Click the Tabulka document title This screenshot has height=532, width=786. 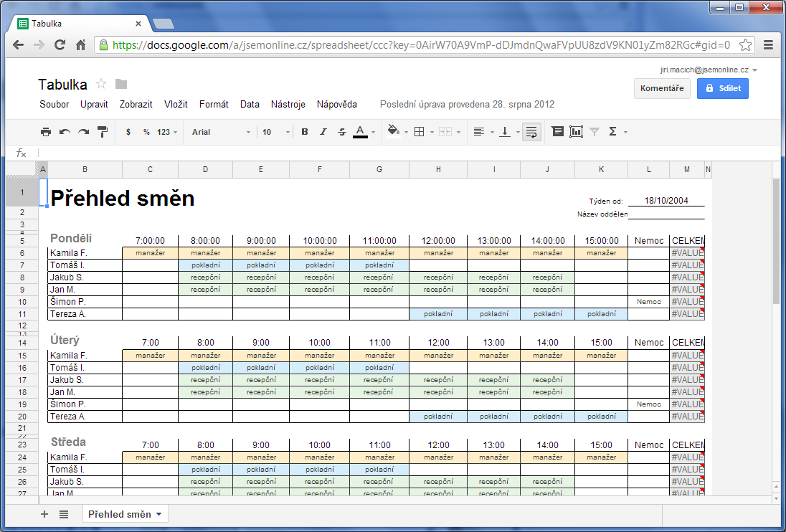[x=62, y=84]
